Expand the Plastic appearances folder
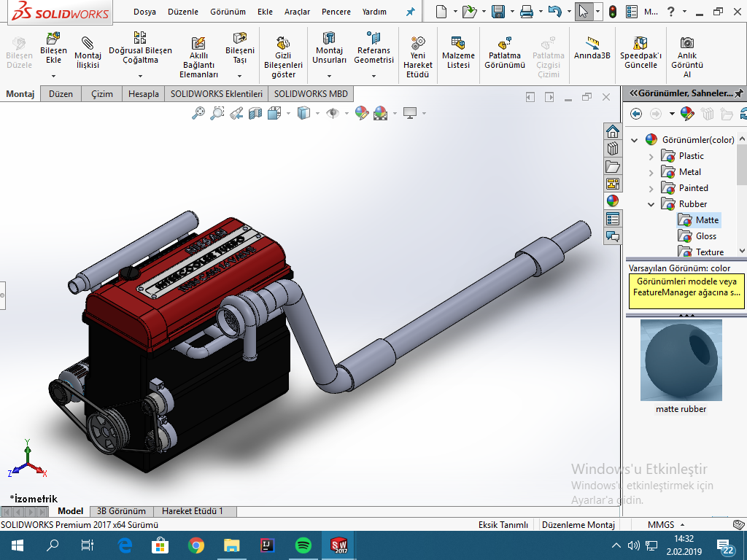 (651, 156)
